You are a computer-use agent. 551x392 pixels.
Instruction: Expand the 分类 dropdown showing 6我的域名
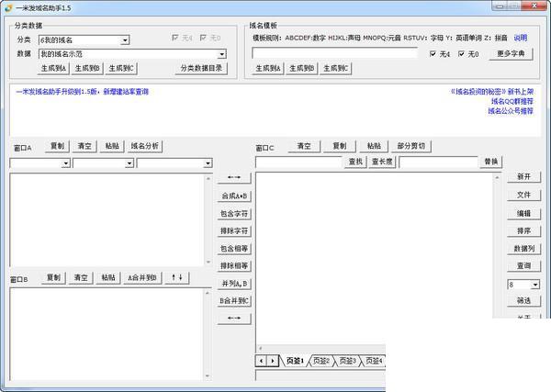pos(125,40)
